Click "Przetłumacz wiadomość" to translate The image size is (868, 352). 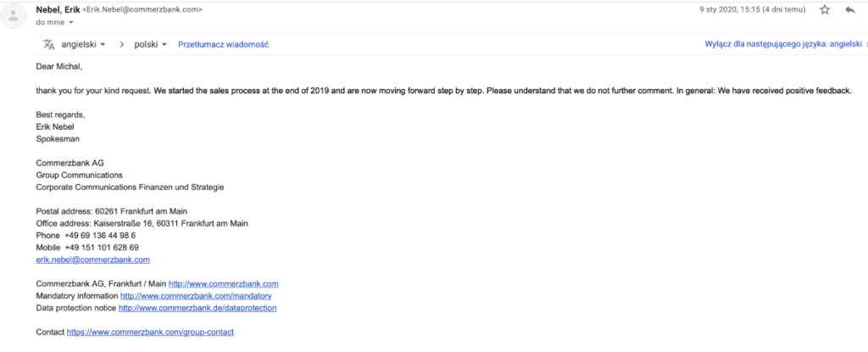223,44
